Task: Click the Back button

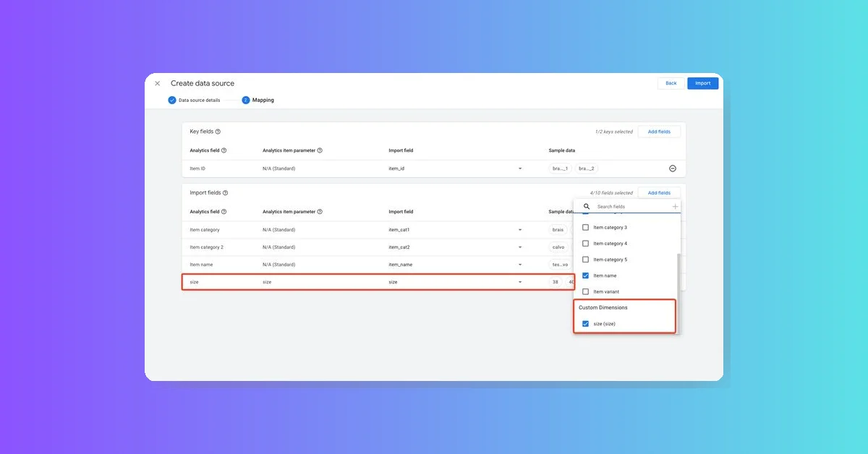Action: click(x=671, y=83)
